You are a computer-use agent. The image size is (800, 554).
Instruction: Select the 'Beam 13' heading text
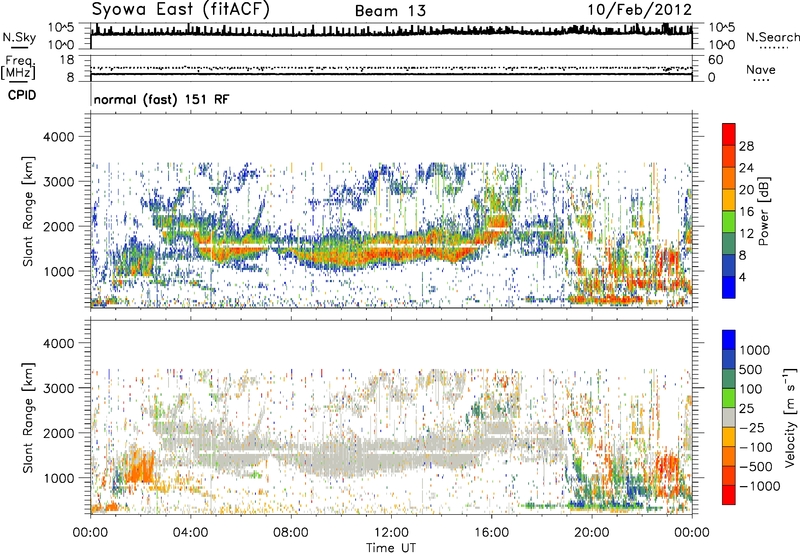click(390, 11)
